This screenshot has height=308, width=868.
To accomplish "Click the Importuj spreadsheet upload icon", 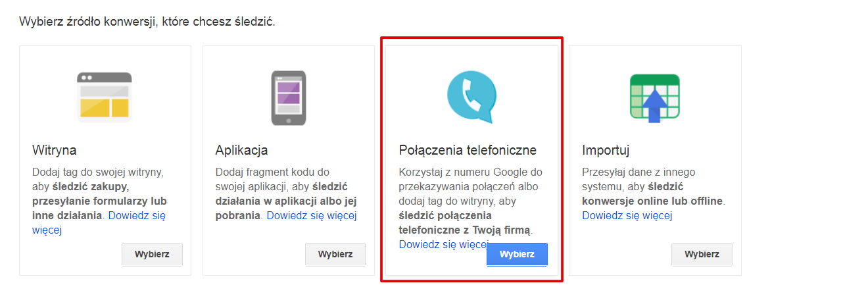I will coord(654,97).
